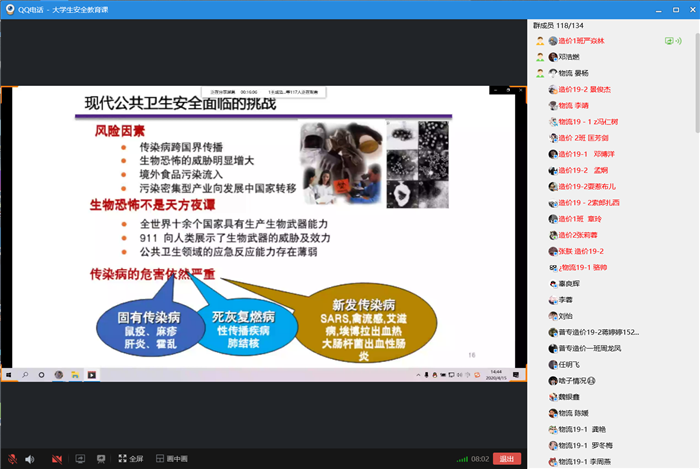Click the avatar of 物流 陈媛
This screenshot has height=469, width=700.
tap(553, 413)
